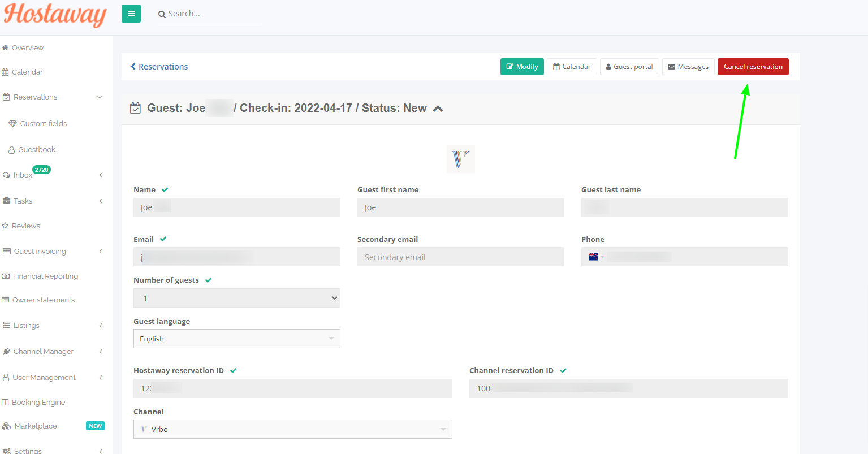Screen dimensions: 868x454
Task: Click the search magnifier icon
Action: [x=162, y=14]
